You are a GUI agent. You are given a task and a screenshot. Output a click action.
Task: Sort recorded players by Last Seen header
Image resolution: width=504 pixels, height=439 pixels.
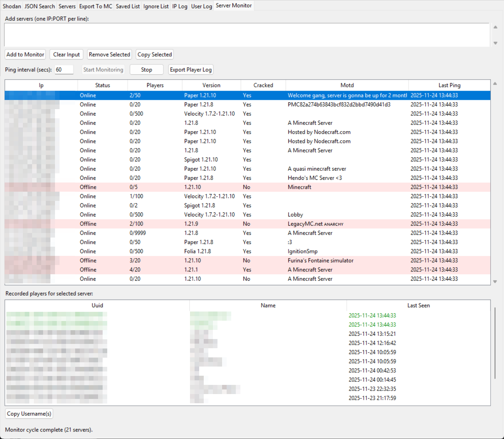tap(418, 305)
